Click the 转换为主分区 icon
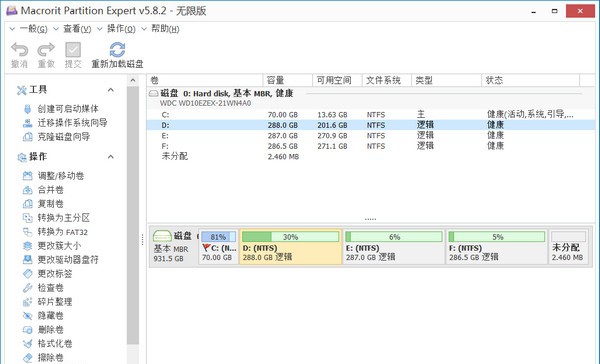600x364 pixels. (x=28, y=218)
